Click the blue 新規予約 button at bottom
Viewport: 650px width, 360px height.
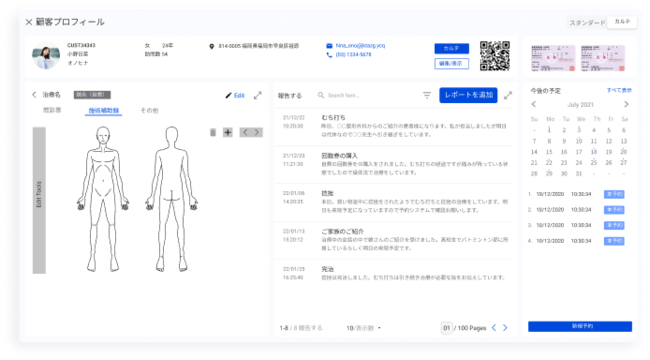(x=580, y=326)
